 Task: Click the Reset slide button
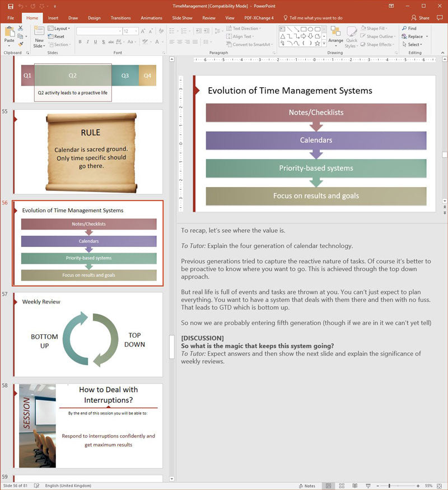click(x=56, y=36)
